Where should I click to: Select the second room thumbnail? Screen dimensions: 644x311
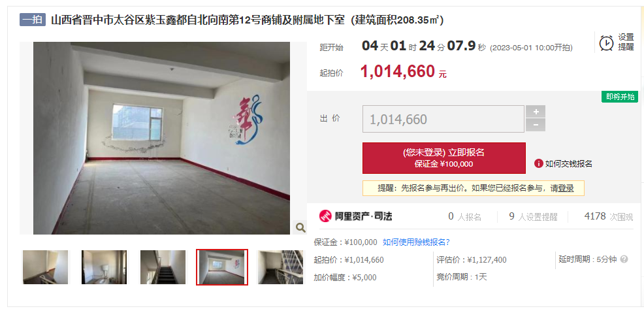point(104,267)
